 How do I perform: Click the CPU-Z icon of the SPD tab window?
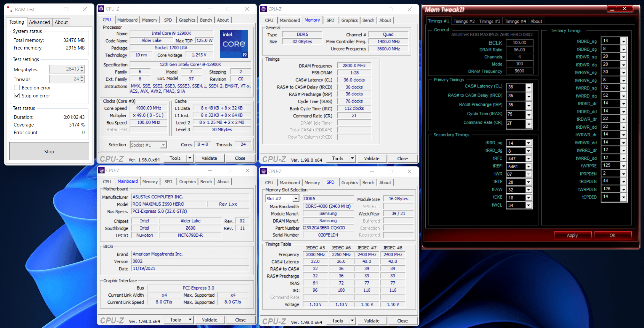click(x=263, y=172)
